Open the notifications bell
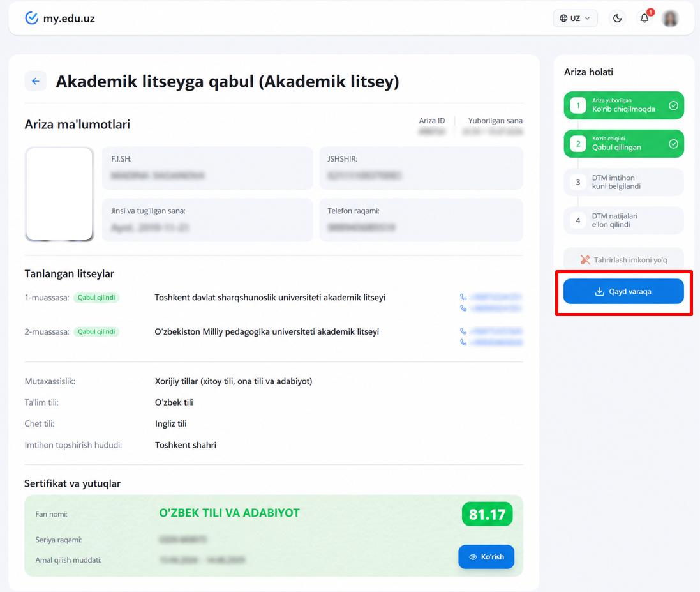This screenshot has width=700, height=592. click(x=644, y=18)
